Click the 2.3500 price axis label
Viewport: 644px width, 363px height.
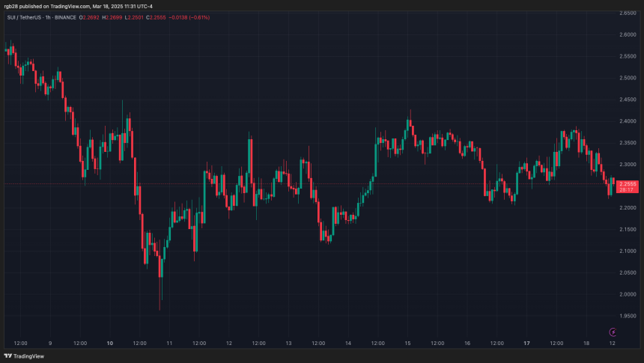click(x=628, y=143)
